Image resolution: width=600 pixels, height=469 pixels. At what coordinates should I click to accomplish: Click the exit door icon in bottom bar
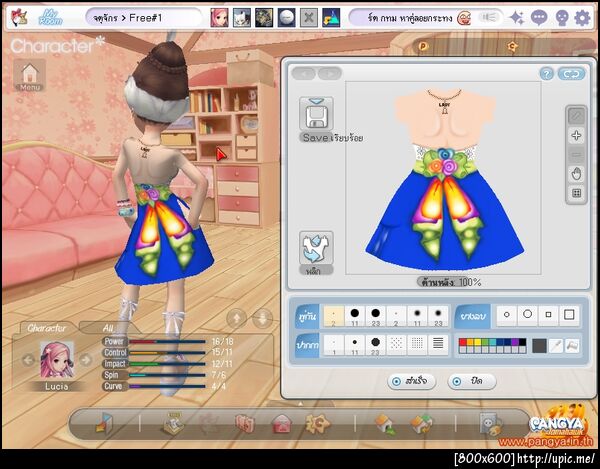tap(104, 423)
